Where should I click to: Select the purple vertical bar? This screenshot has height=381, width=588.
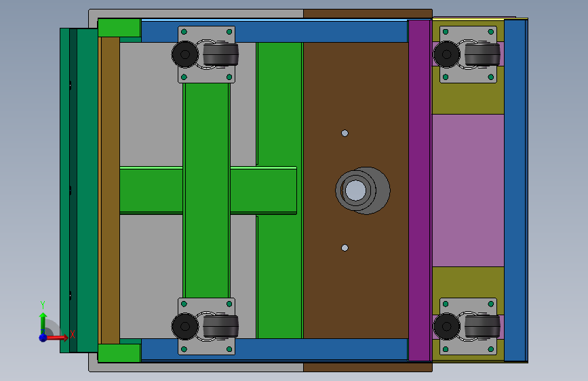(419, 190)
